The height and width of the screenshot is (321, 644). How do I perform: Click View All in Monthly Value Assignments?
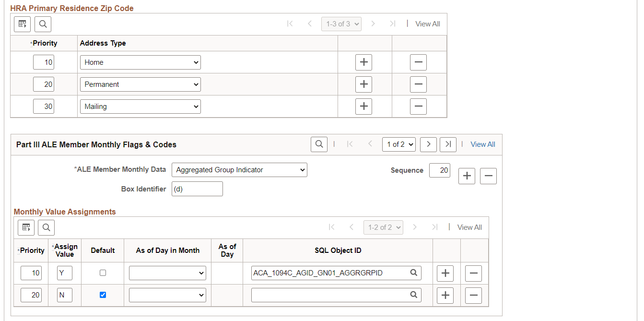pyautogui.click(x=470, y=227)
